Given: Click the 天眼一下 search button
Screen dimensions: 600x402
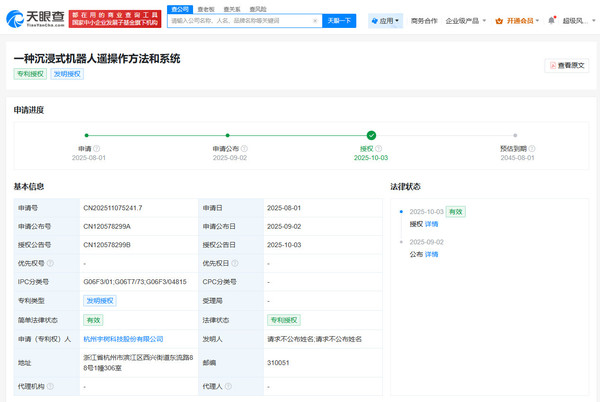Looking at the screenshot, I should pyautogui.click(x=339, y=20).
